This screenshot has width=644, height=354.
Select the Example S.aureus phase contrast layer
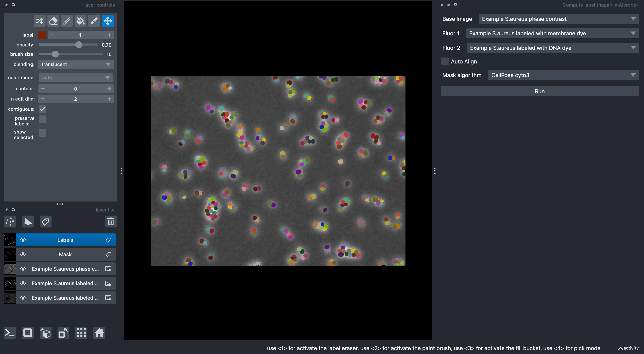(x=65, y=269)
